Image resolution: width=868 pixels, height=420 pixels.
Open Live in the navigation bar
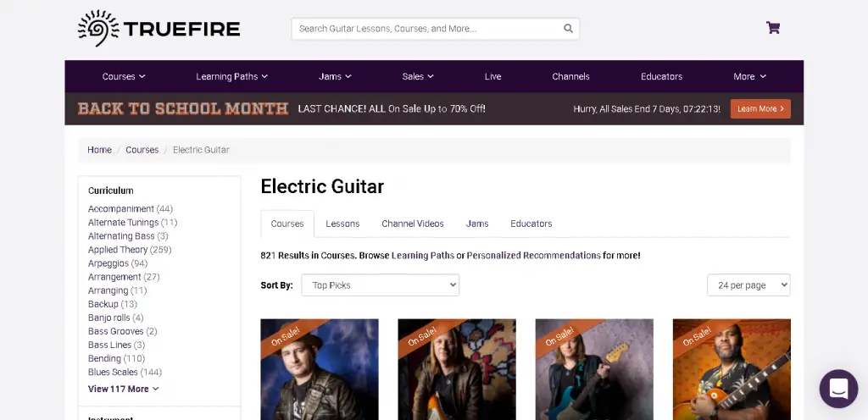coord(492,76)
